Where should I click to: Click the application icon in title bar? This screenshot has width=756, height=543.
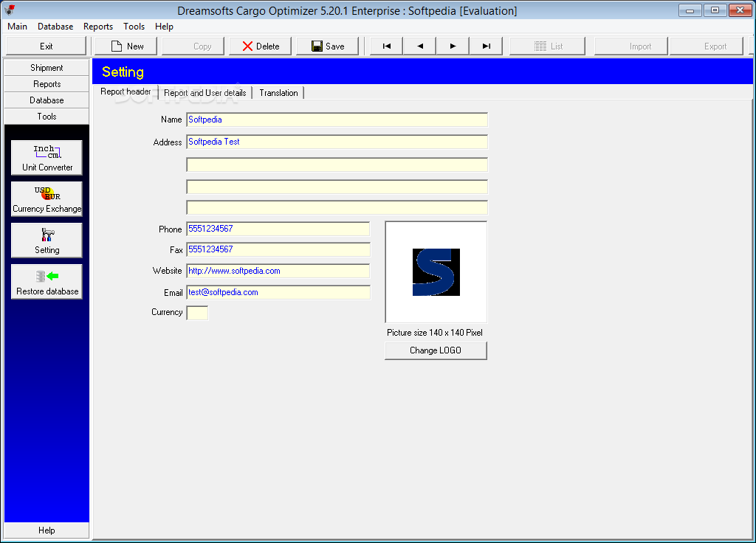[10, 10]
